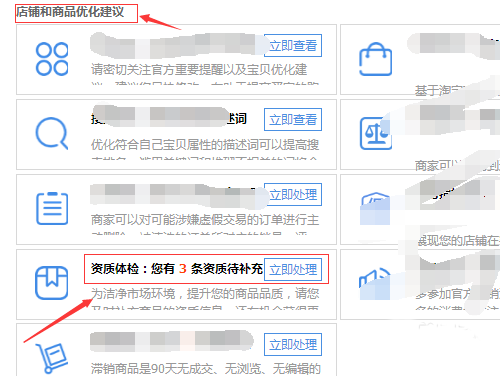Image resolution: width=500 pixels, height=376 pixels.
Task: Click 立即处理 in the 滞销商品 card
Action: point(293,344)
